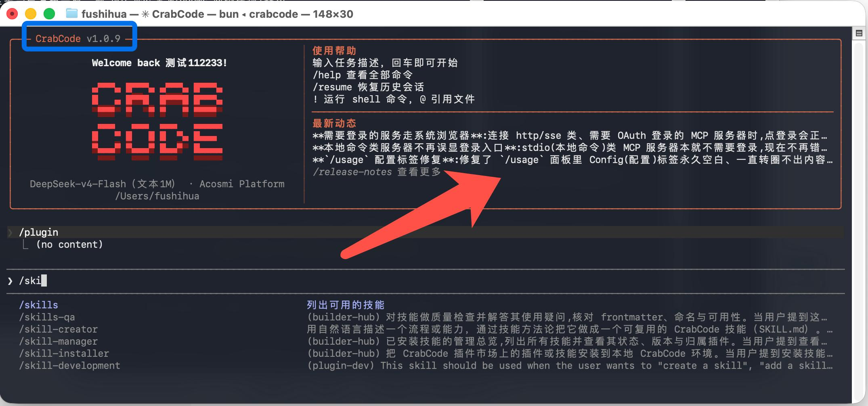The image size is (868, 406).
Task: Click the red close window button
Action: pos(13,14)
